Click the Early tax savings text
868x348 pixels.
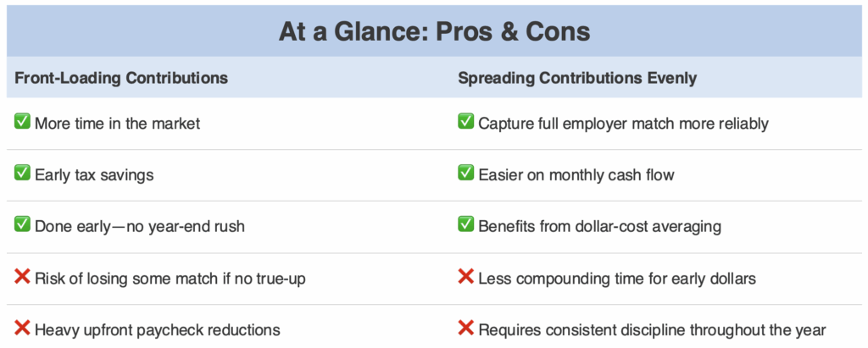(x=94, y=175)
